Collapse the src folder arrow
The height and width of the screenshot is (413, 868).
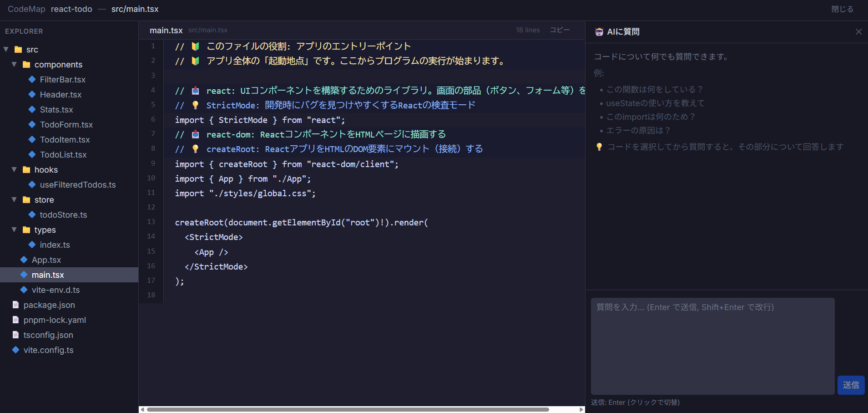[6, 49]
